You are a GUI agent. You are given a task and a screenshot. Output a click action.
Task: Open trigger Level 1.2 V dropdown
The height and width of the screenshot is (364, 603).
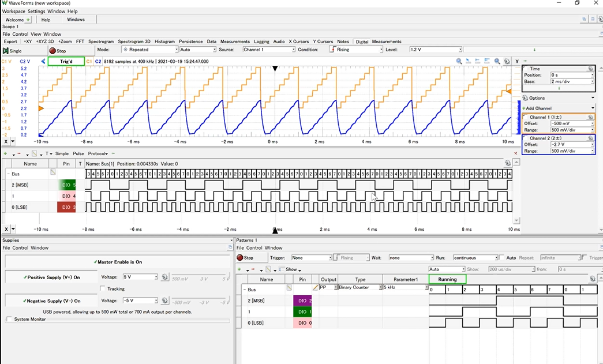[436, 50]
